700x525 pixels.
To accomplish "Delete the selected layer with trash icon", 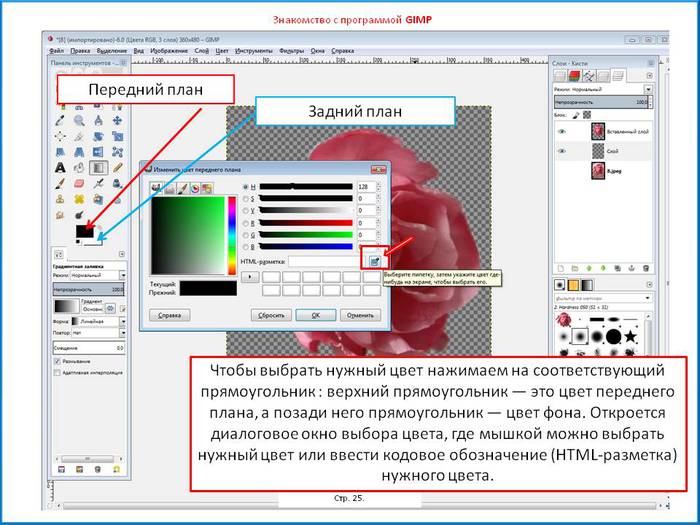I will [x=646, y=268].
